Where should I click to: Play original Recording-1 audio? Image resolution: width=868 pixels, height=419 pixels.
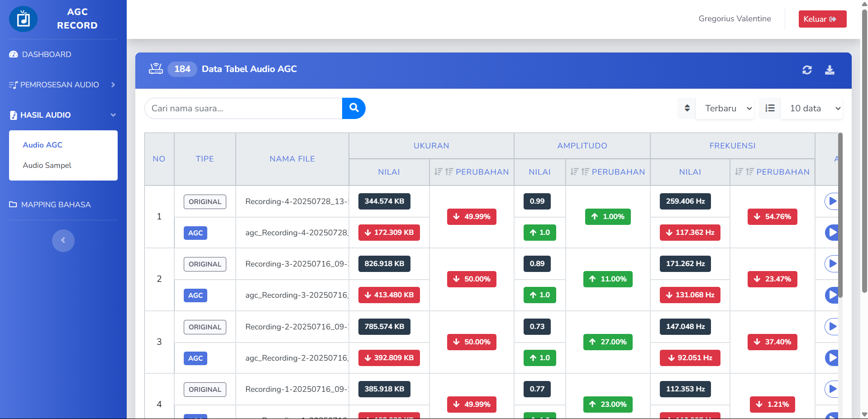coord(831,389)
